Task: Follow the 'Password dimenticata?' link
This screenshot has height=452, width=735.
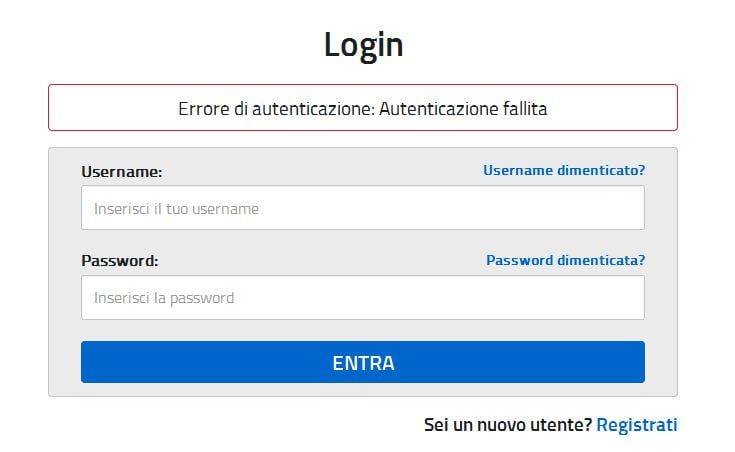Action: pyautogui.click(x=565, y=260)
